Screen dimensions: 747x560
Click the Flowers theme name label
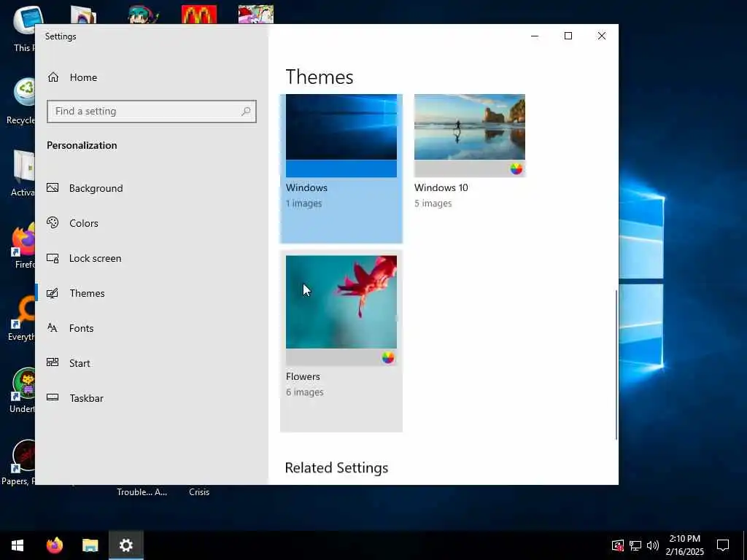point(303,376)
